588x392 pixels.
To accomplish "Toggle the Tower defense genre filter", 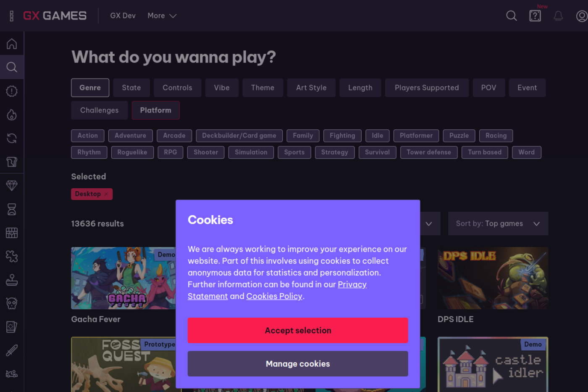I will (x=429, y=153).
